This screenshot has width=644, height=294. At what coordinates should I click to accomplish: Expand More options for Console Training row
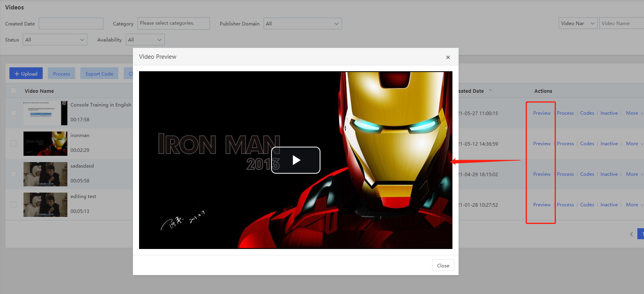pyautogui.click(x=634, y=113)
